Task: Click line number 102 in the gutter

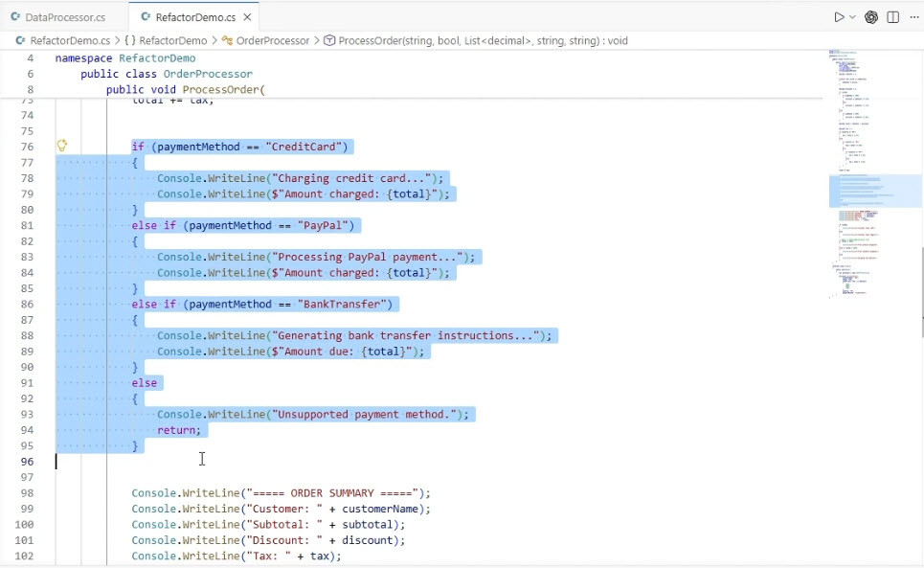Action: pos(24,556)
